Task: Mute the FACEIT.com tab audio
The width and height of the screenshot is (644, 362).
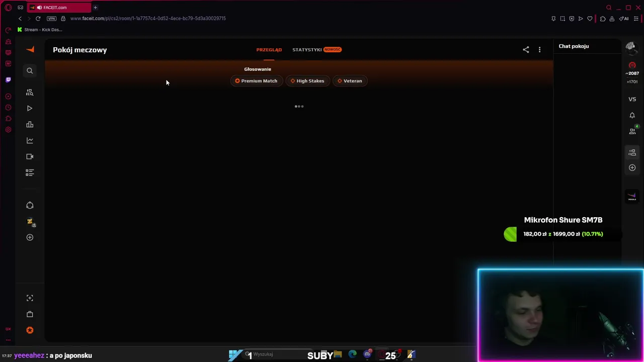Action: 39,8
